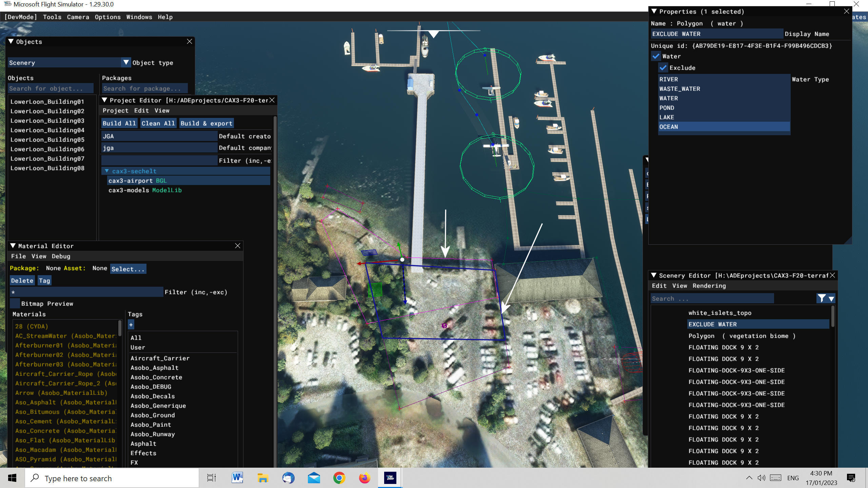Viewport: 868px width, 488px height.
Task: Click the add tag plus button
Action: point(131,324)
